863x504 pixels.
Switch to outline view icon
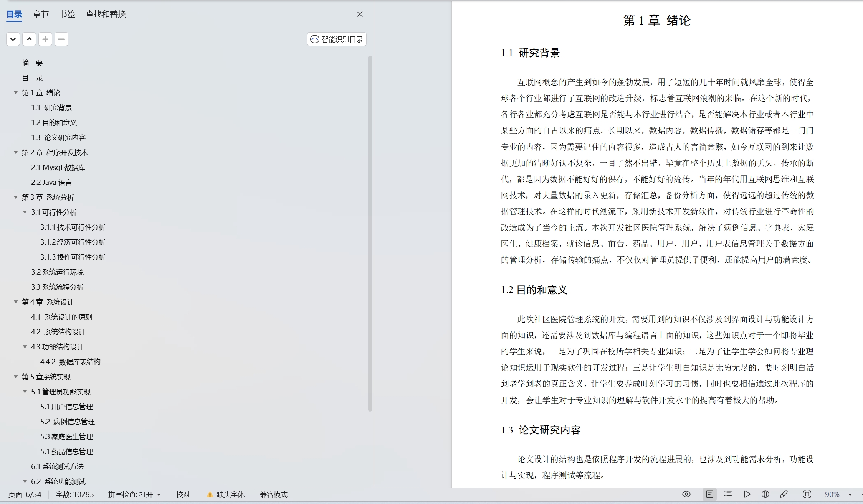coord(728,494)
